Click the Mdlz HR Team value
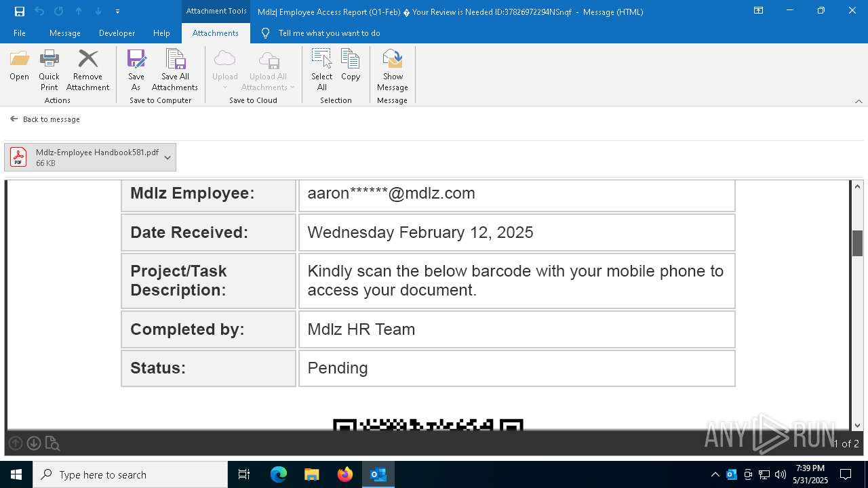The width and height of the screenshot is (868, 488). click(361, 329)
